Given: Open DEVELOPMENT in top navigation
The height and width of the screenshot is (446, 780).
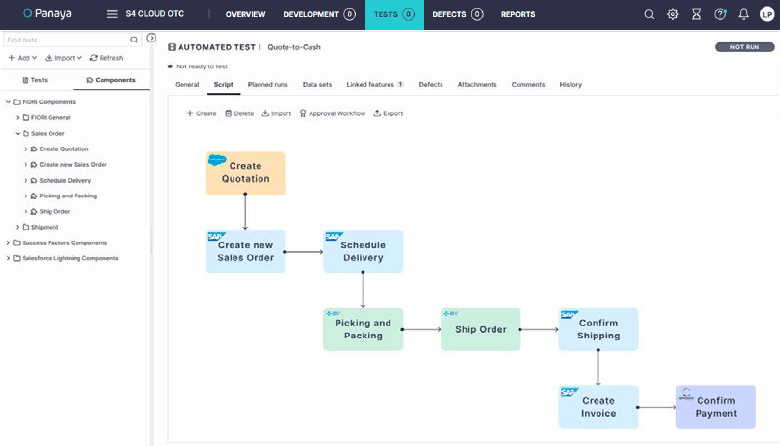Looking at the screenshot, I should point(319,14).
